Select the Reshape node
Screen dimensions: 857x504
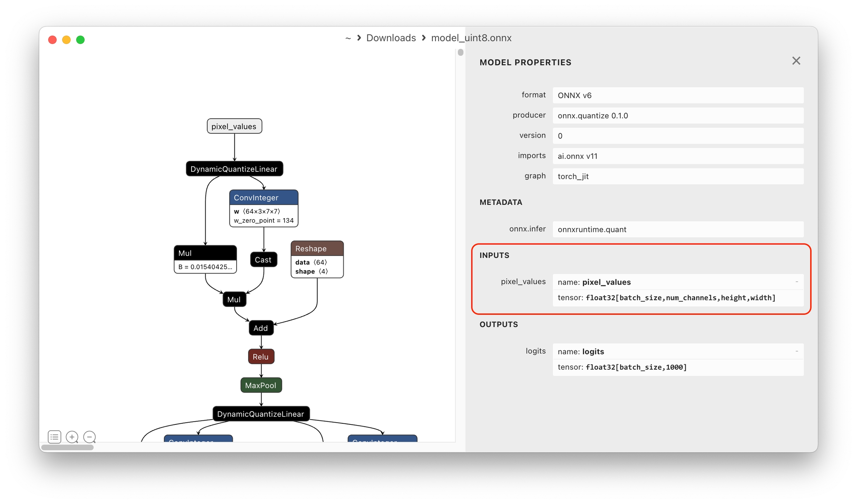tap(317, 259)
